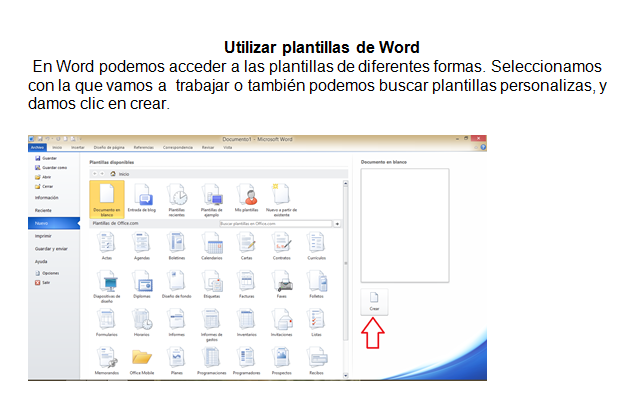The image size is (625, 419).
Task: Click the Crear button
Action: [374, 302]
